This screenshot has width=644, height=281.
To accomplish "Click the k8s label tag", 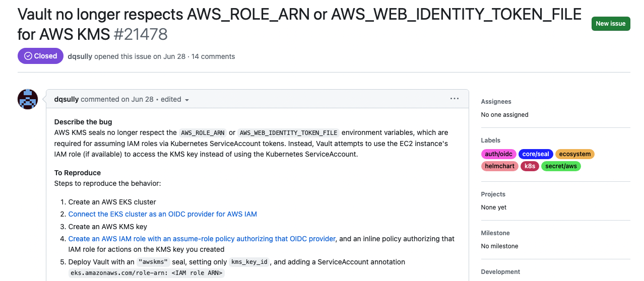I will coord(530,166).
